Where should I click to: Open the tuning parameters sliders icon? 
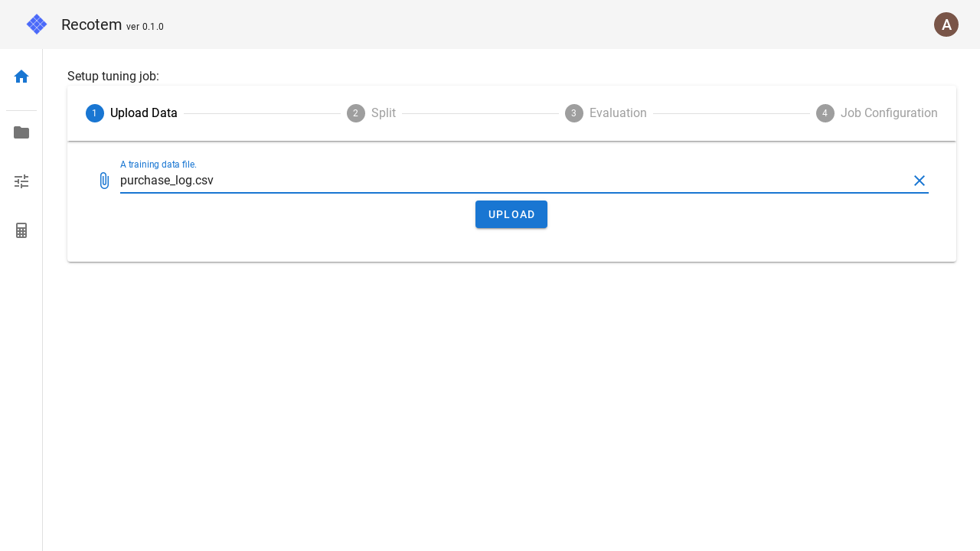(x=21, y=181)
